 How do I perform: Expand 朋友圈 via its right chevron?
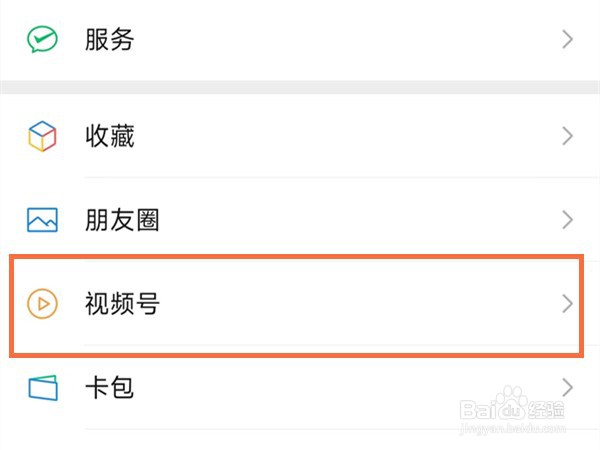[x=567, y=220]
